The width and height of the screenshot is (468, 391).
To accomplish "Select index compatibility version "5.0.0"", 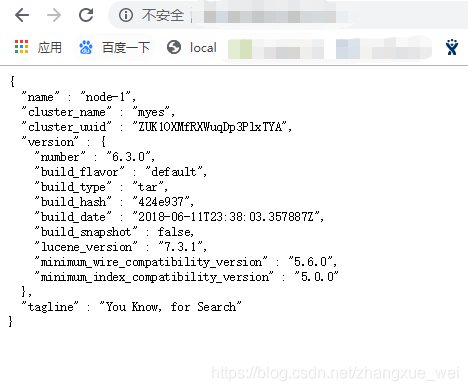I will [316, 277].
